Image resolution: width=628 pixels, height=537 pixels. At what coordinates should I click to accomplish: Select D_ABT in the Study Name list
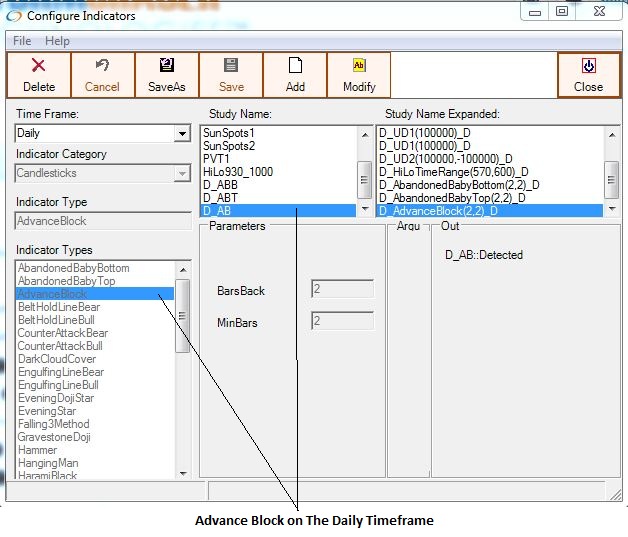(x=220, y=197)
